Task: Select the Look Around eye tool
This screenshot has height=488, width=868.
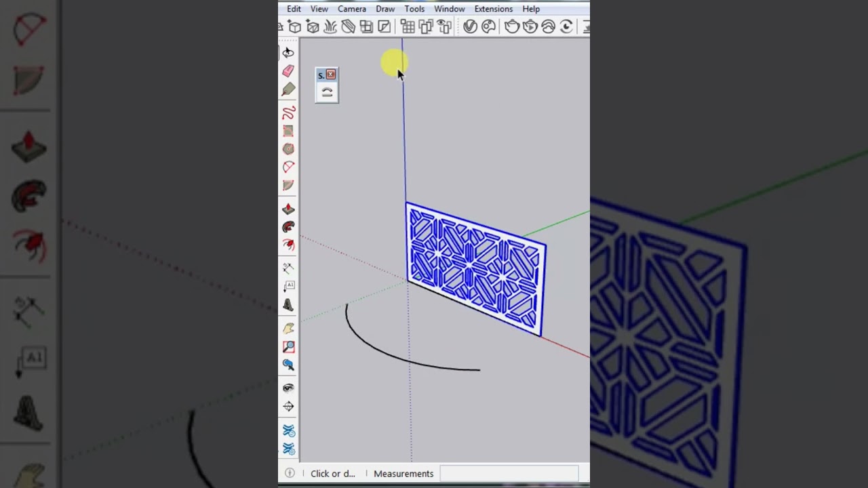Action: pos(288,388)
